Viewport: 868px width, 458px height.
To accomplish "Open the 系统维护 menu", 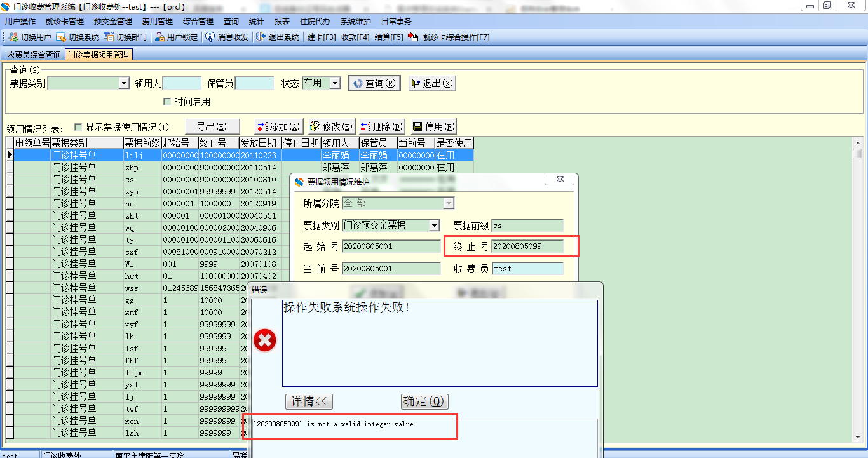I will pyautogui.click(x=356, y=22).
